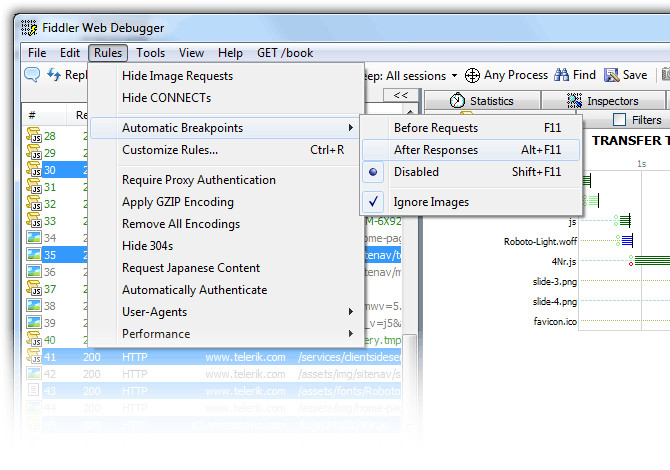670x470 pixels.
Task: Click the Fiddler app icon in title bar
Action: click(x=29, y=28)
